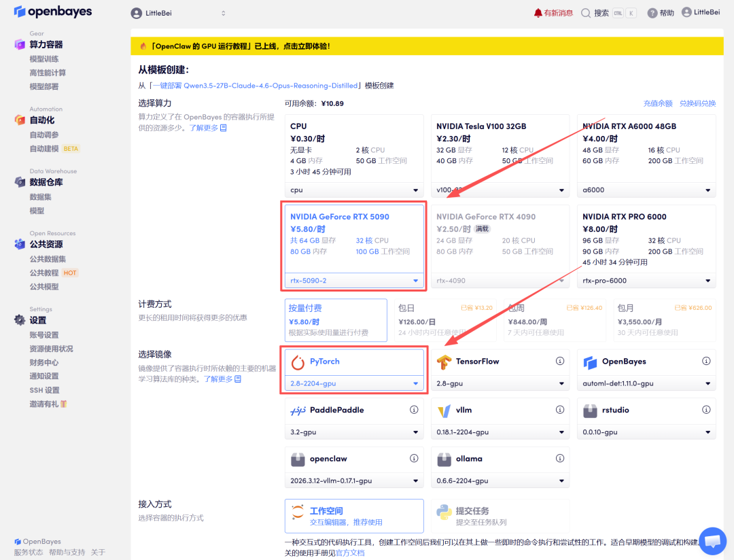Click the bell notification icon

(x=538, y=13)
